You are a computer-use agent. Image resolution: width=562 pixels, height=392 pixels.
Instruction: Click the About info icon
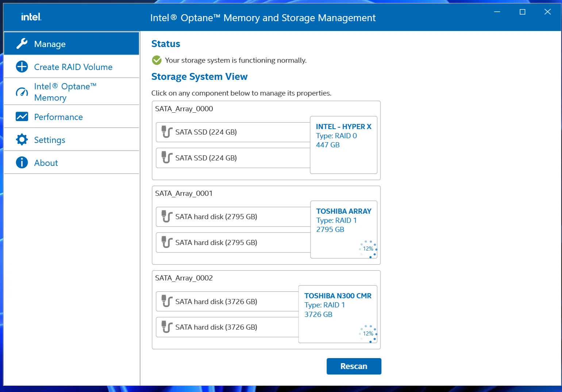[22, 163]
